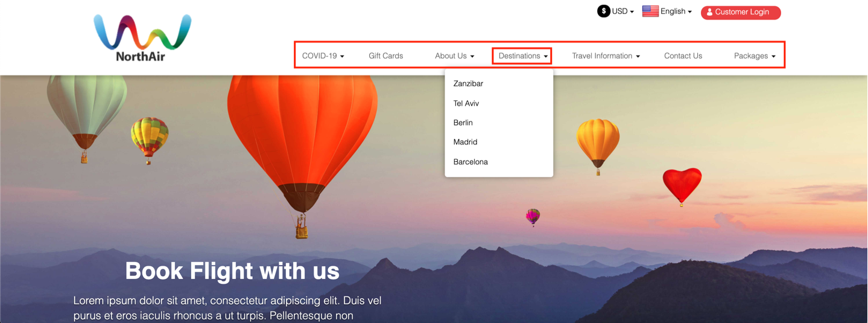Click the user icon in Customer Login
The image size is (868, 323).
[709, 12]
